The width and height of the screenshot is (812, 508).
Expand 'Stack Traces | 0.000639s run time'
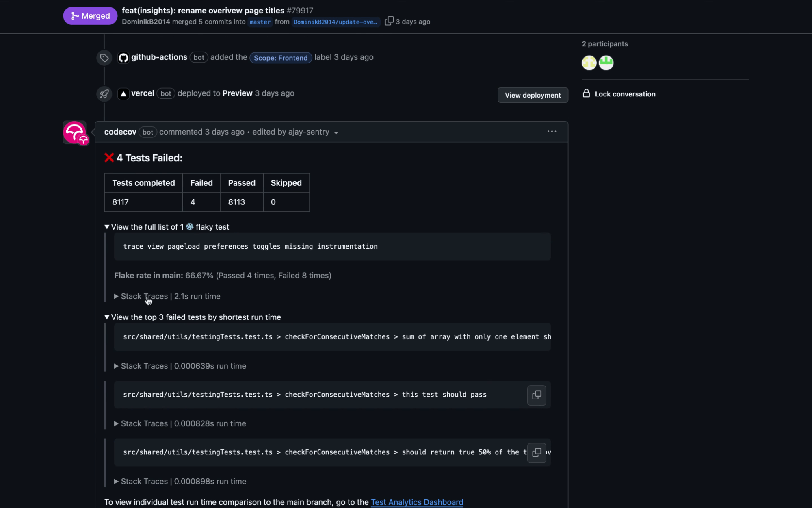[x=180, y=366]
